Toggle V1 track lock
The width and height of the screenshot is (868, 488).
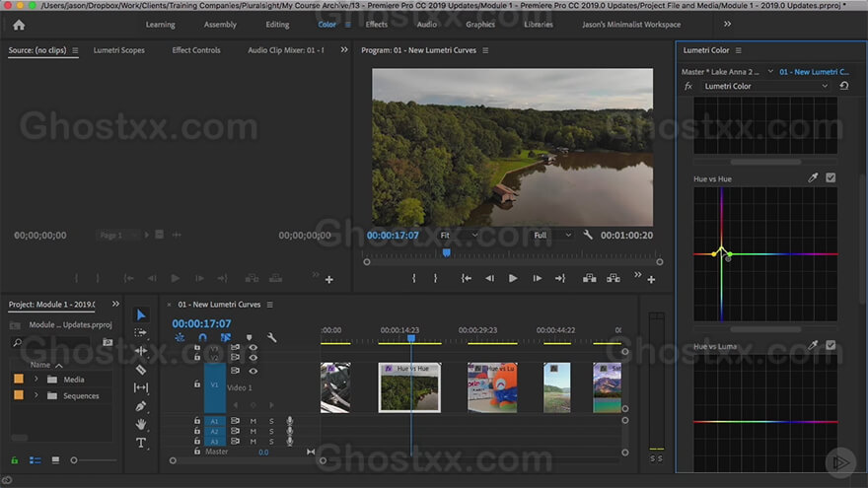pyautogui.click(x=197, y=383)
